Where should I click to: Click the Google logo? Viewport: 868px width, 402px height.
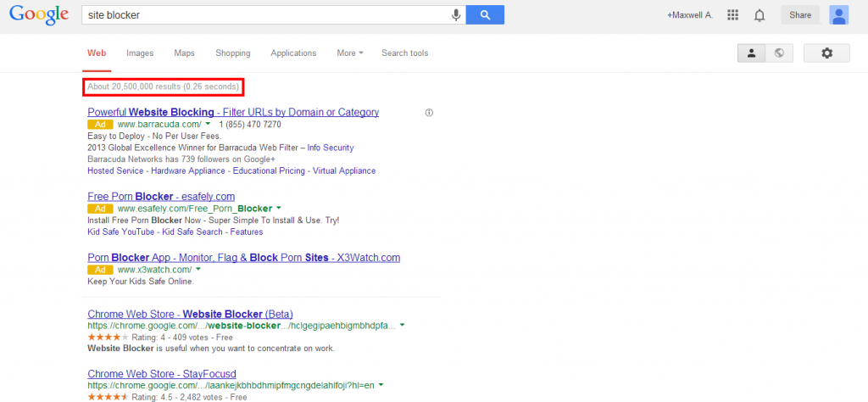tap(39, 15)
